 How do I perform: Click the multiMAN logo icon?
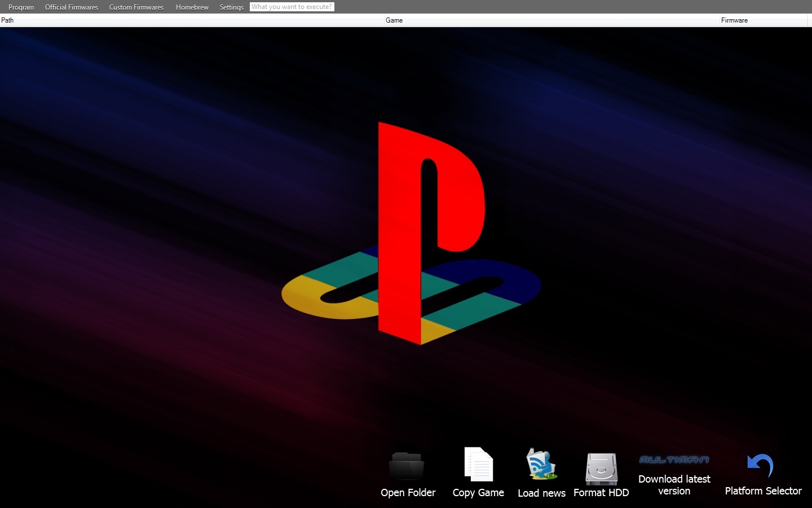(674, 459)
